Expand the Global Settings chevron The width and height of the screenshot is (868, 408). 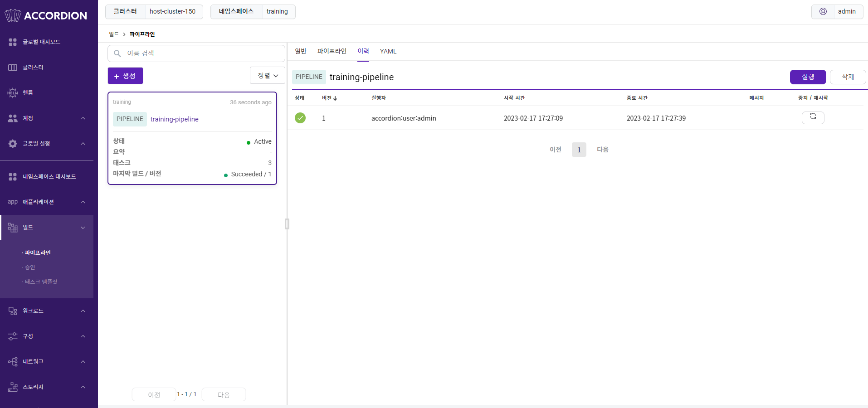[83, 144]
